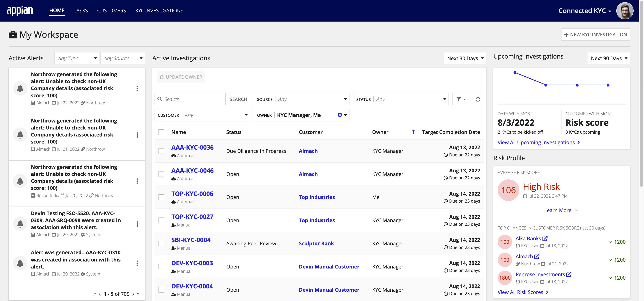The height and width of the screenshot is (301, 644).
Task: Sort by Target Completion Date column
Action: (x=451, y=132)
